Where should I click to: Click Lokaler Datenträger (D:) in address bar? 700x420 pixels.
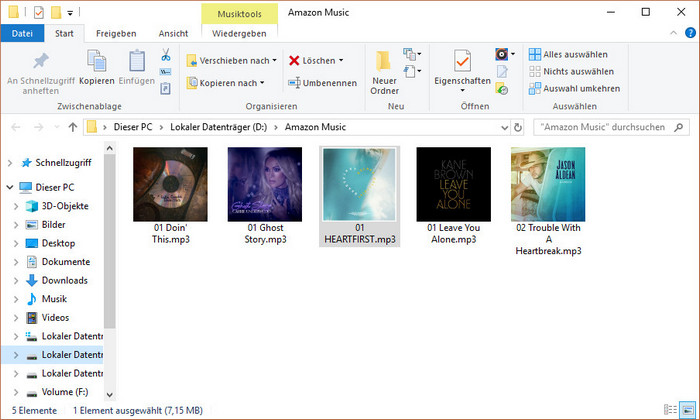coord(218,127)
